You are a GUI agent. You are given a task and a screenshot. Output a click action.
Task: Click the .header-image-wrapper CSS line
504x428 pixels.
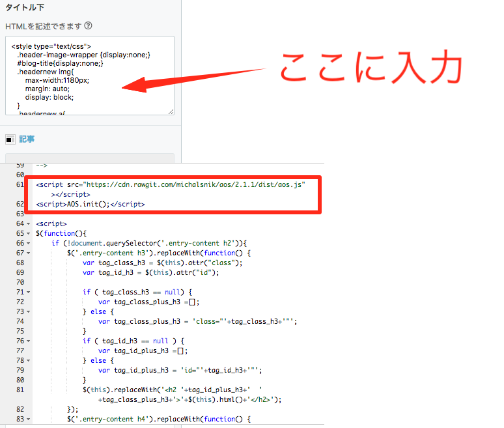[83, 55]
